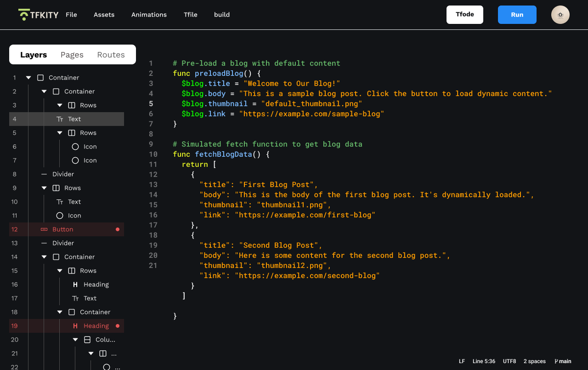588x370 pixels.
Task: Open the profile avatar in the top bar
Action: pos(560,14)
